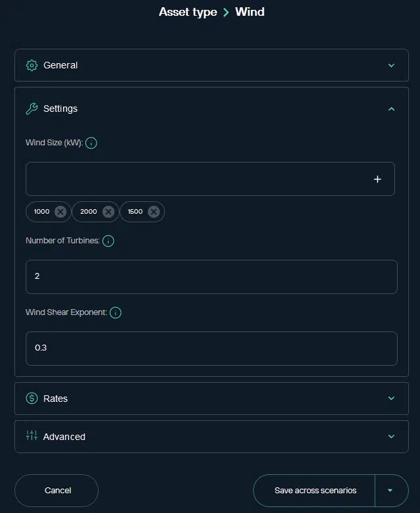
Task: Open Wind Size info tooltip icon
Action: pos(91,143)
